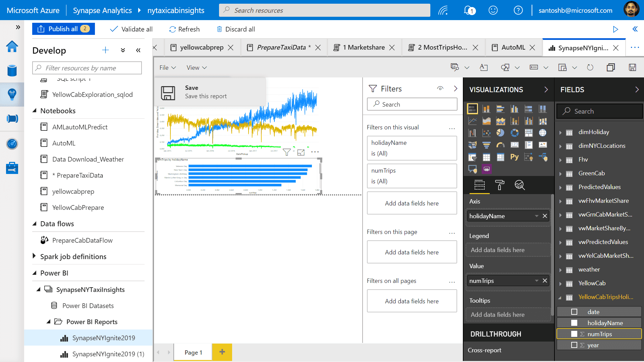Image resolution: width=644 pixels, height=362 pixels.
Task: Open numTrips value field dropdown
Action: (x=537, y=281)
